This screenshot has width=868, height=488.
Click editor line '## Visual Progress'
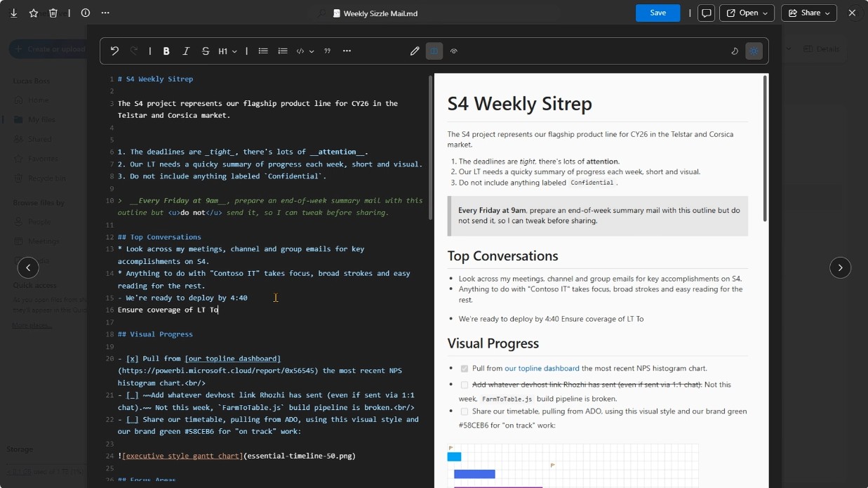(155, 334)
